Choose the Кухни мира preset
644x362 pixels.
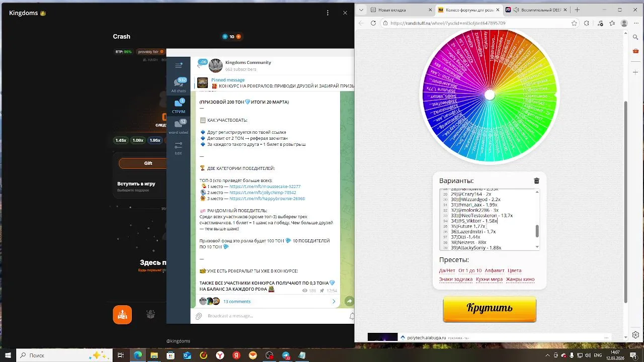[490, 280]
